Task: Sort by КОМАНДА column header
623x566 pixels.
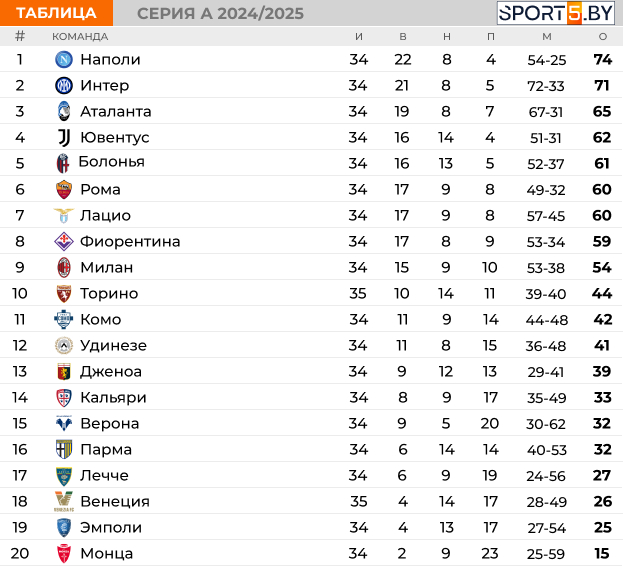Action: (80, 37)
